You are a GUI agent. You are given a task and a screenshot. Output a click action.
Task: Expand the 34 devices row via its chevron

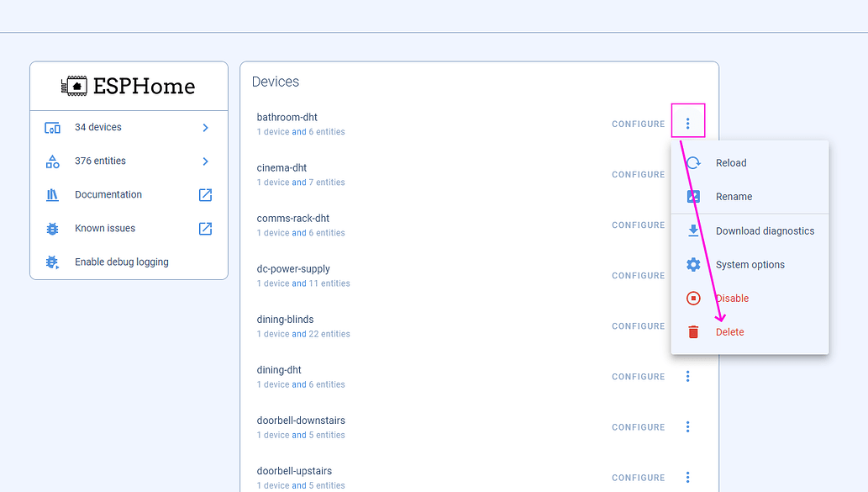[204, 127]
